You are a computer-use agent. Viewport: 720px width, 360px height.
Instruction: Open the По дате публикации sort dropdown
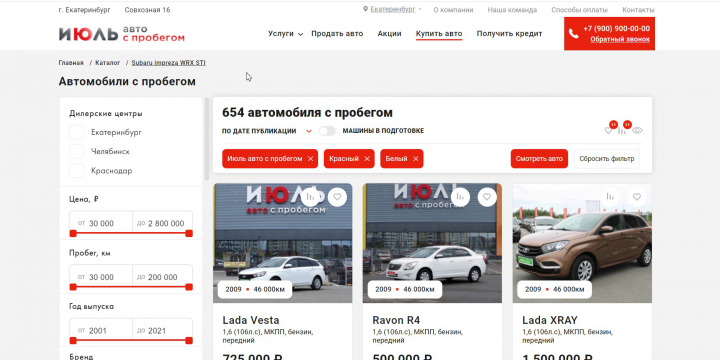(x=267, y=131)
